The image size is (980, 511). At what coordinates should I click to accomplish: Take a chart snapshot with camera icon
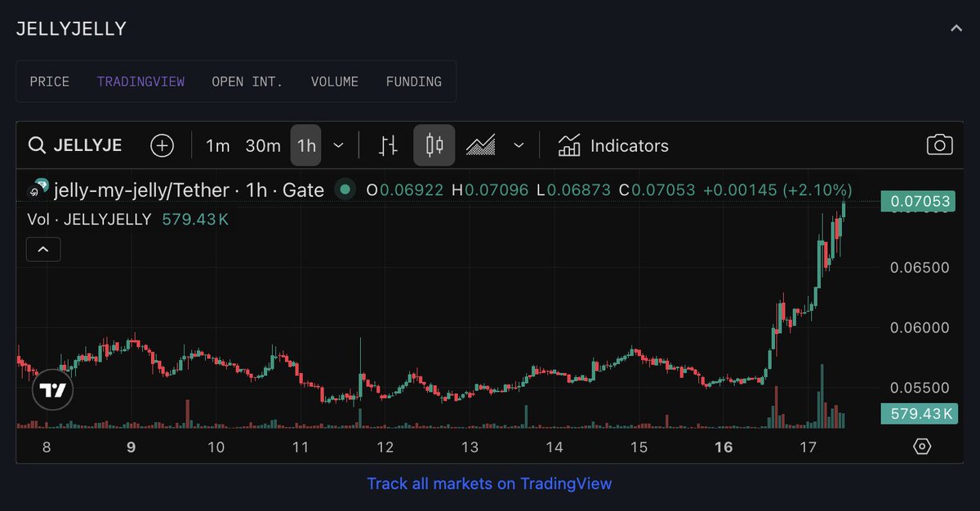939,145
